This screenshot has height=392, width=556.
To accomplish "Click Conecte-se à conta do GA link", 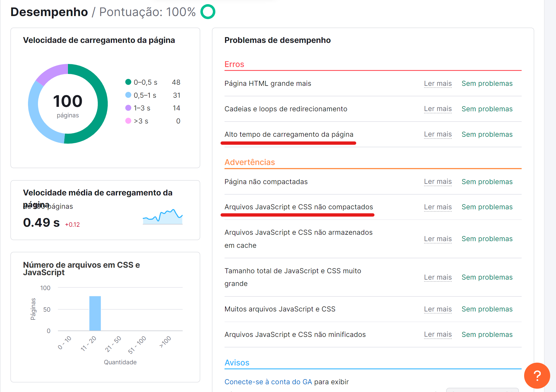I will click(x=268, y=381).
